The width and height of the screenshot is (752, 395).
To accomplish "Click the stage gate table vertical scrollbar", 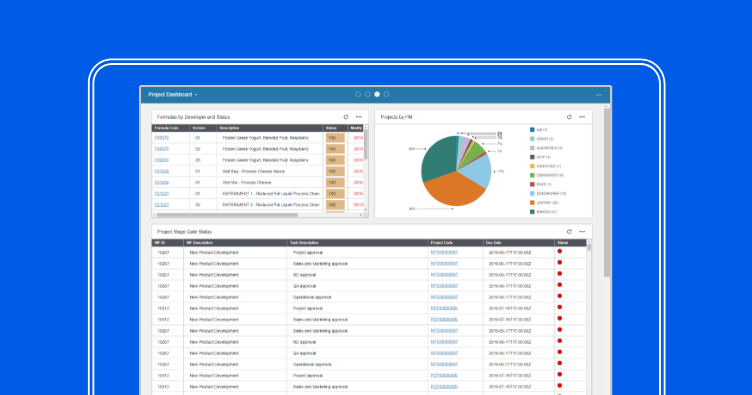I will pyautogui.click(x=589, y=248).
